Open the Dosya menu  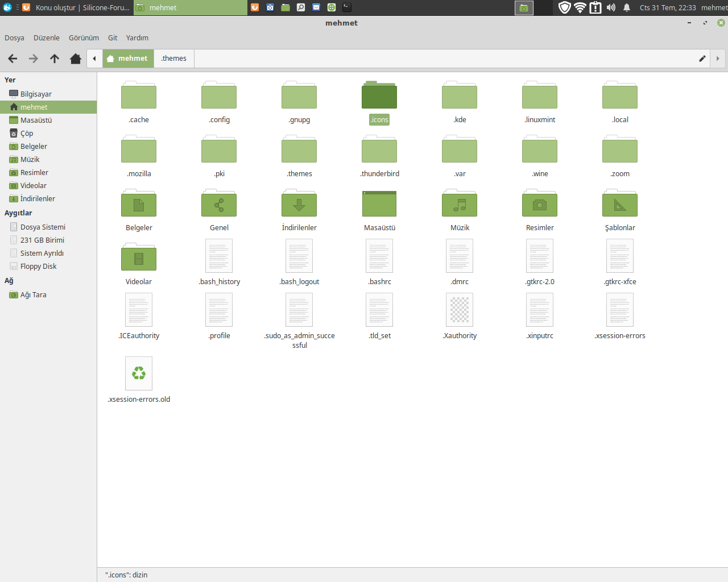(x=14, y=38)
